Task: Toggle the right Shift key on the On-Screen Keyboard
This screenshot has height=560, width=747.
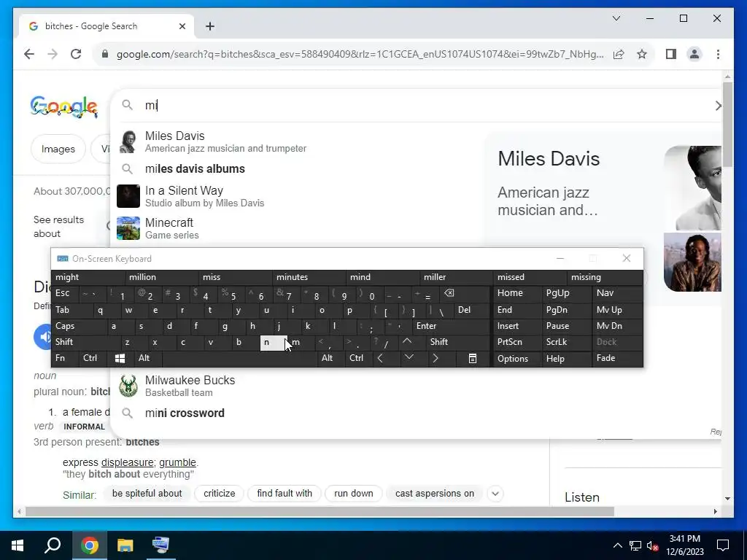Action: (457, 342)
